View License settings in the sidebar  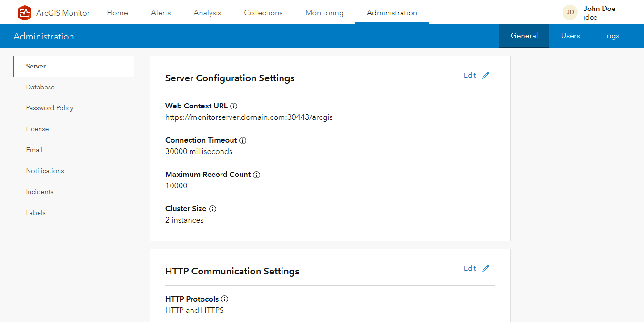click(x=37, y=129)
